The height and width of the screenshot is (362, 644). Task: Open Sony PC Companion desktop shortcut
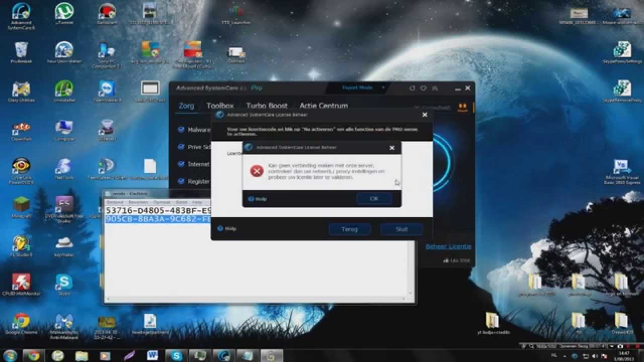(x=107, y=55)
